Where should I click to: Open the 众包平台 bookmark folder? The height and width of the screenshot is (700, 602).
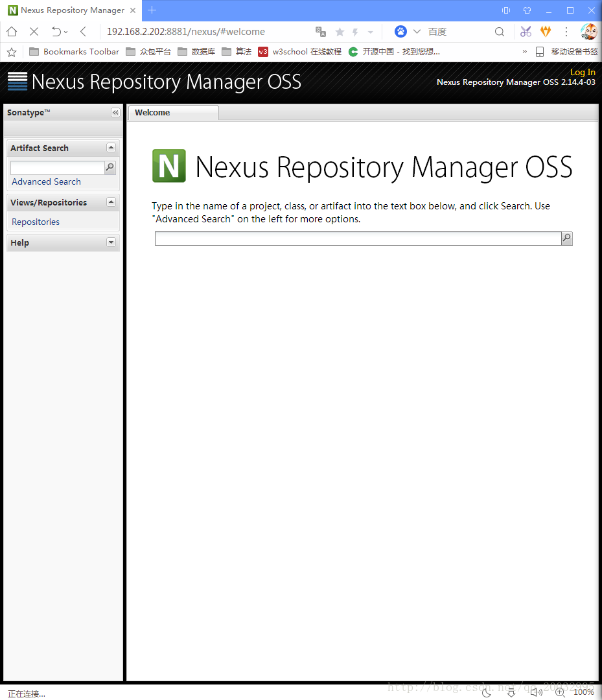pyautogui.click(x=148, y=52)
